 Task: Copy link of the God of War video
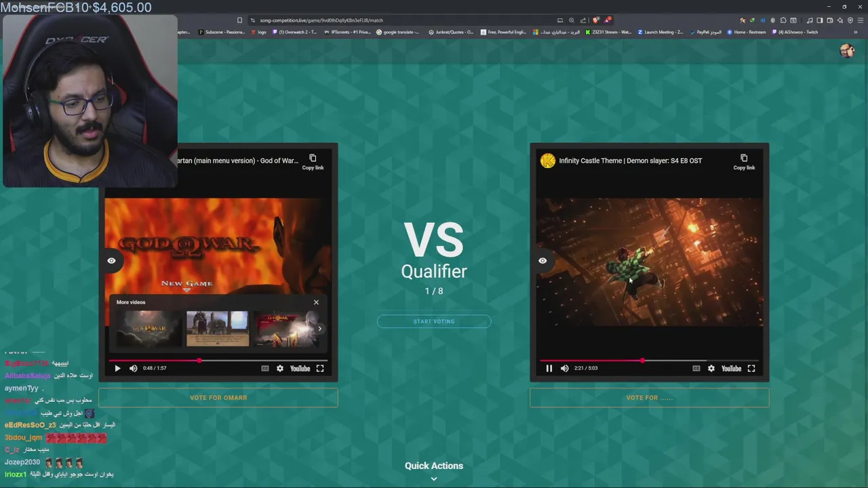pyautogui.click(x=313, y=162)
